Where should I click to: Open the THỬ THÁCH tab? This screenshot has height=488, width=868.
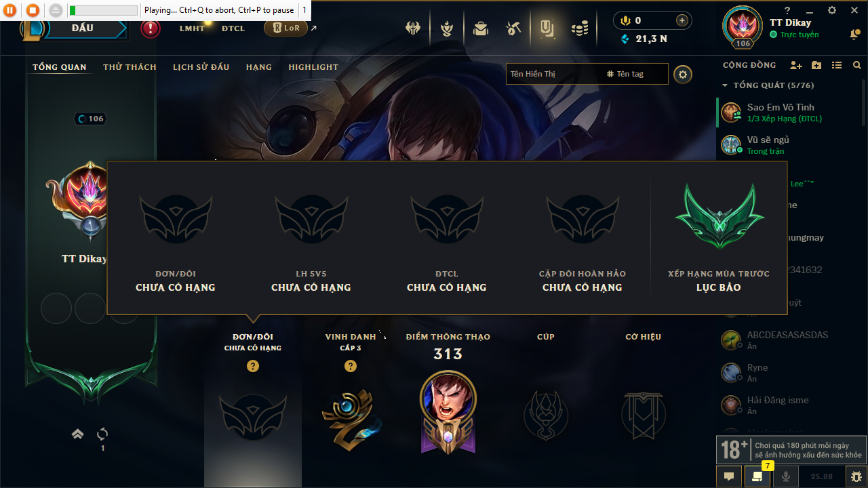pyautogui.click(x=130, y=67)
